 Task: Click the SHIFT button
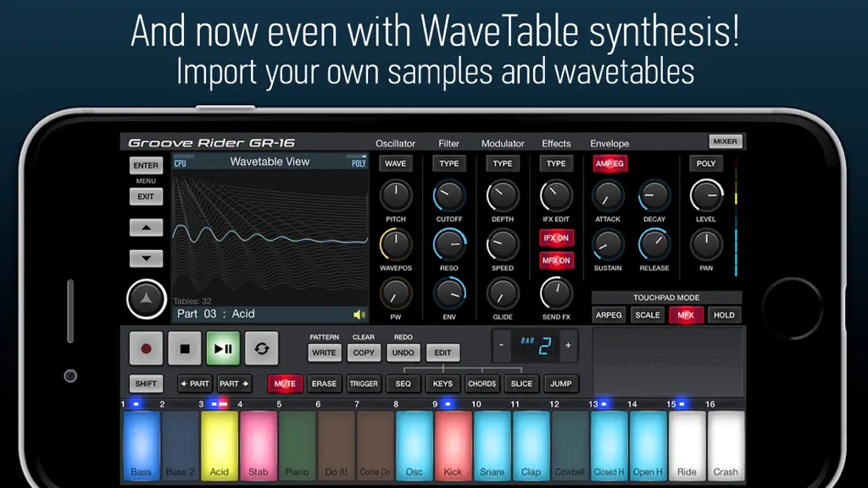[146, 384]
